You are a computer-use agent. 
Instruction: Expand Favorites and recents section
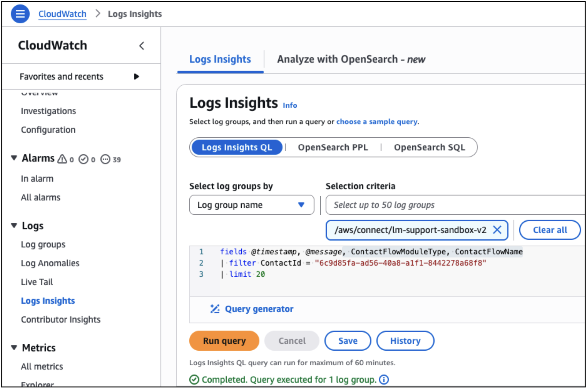136,77
